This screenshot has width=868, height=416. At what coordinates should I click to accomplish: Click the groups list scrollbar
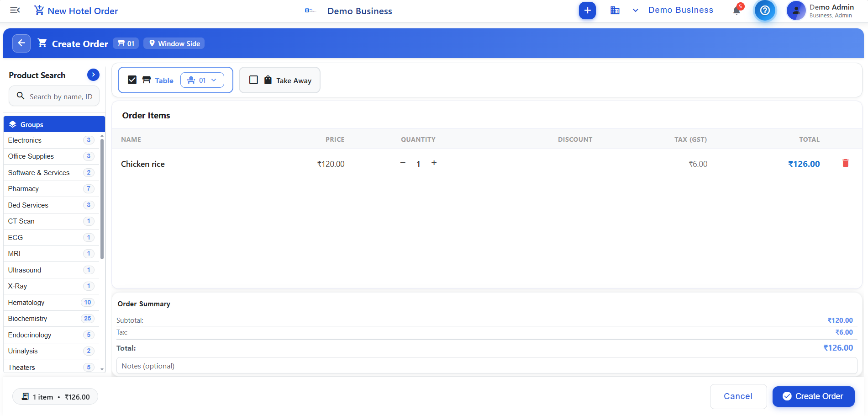102,199
